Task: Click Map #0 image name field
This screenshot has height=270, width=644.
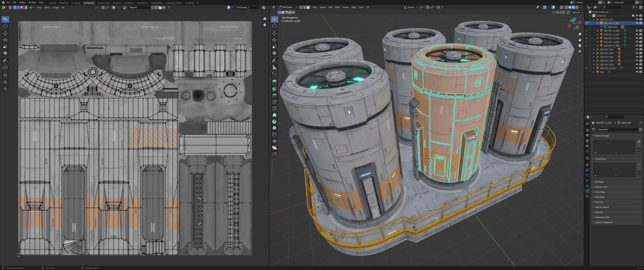Action: point(139,7)
